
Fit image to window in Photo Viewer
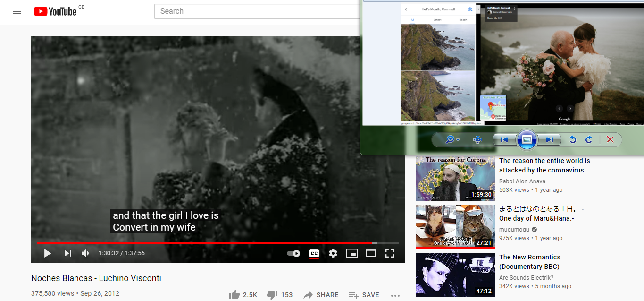[x=477, y=140]
